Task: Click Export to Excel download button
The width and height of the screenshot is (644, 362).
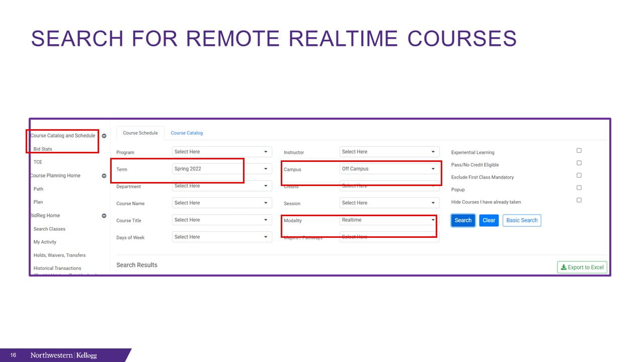Action: 582,267
